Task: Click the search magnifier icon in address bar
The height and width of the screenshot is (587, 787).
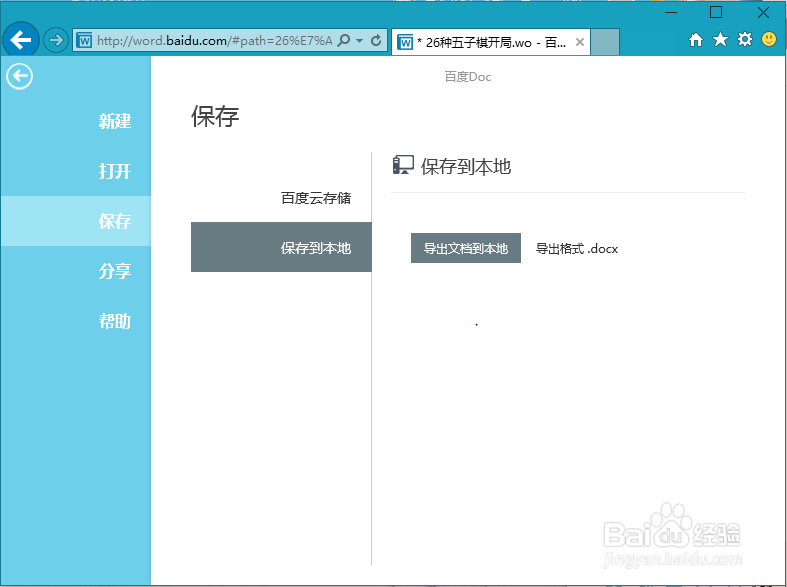Action: (x=344, y=40)
